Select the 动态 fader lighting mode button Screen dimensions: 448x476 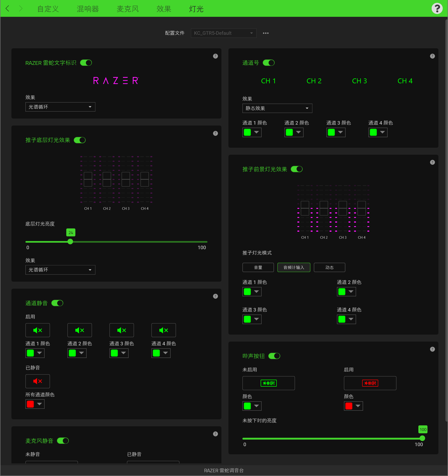click(x=329, y=267)
